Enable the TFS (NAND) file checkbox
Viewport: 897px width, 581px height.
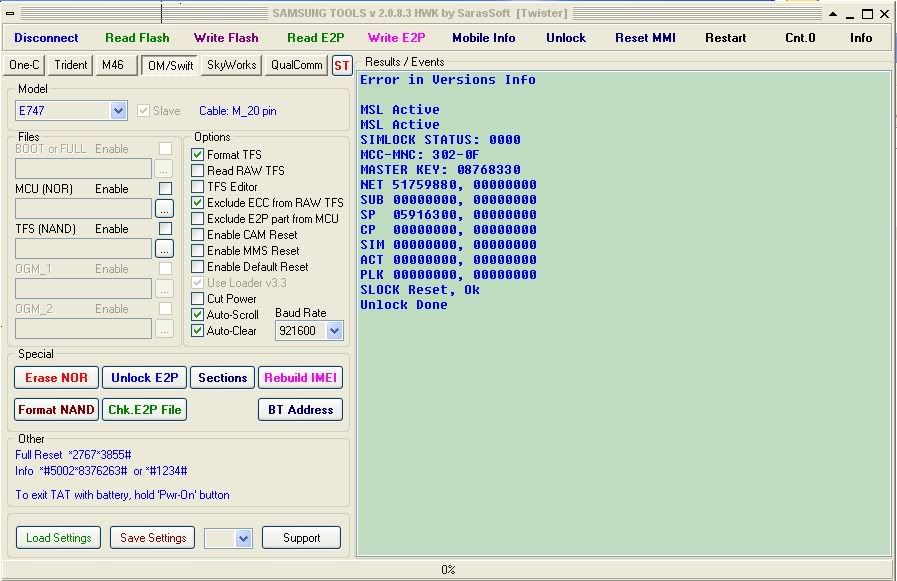click(x=165, y=228)
